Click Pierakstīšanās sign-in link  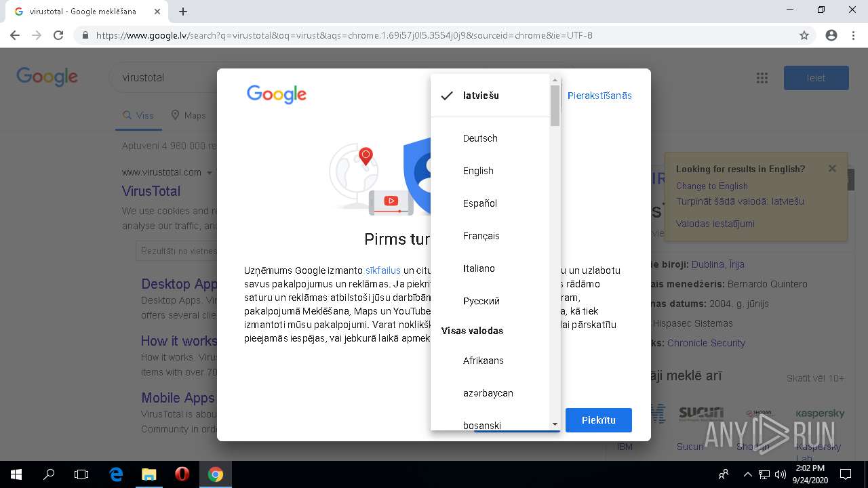599,96
